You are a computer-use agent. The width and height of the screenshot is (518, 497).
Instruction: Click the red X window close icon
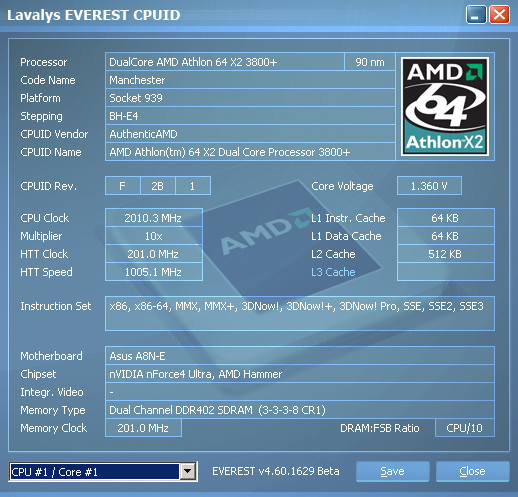pos(499,15)
